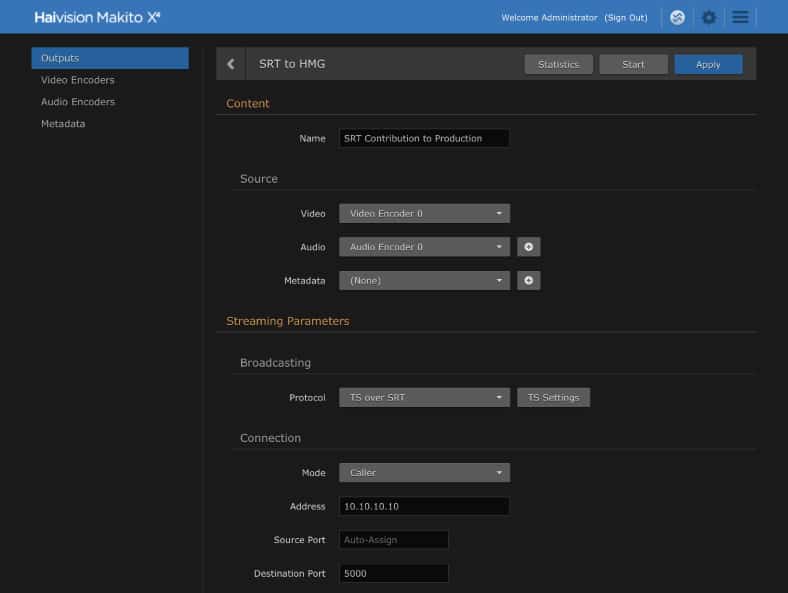
Task: Sign out of Administrator account
Action: [x=626, y=18]
